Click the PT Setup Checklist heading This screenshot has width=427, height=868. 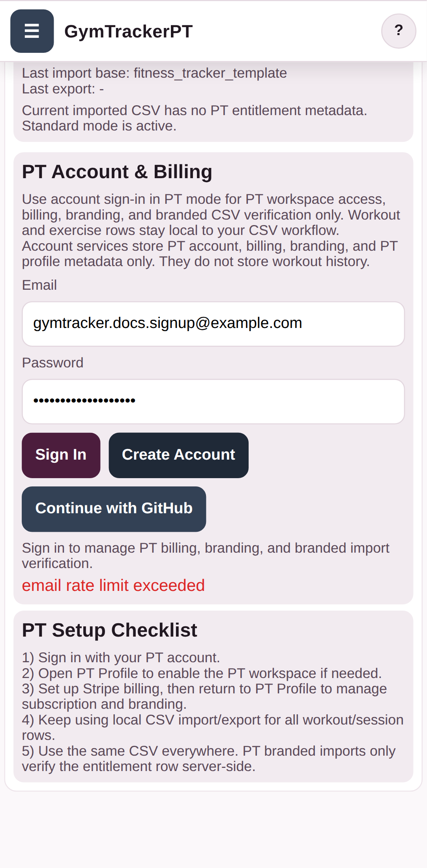(x=109, y=630)
